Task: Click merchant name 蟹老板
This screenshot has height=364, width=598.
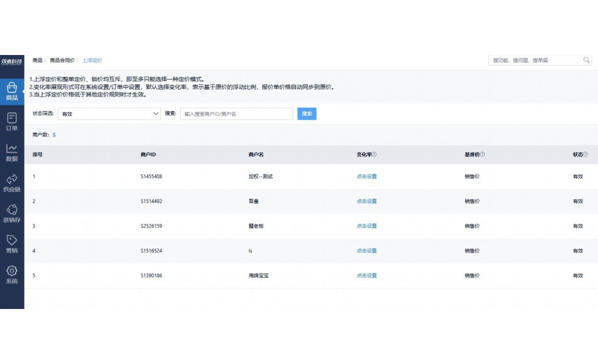Action: pyautogui.click(x=256, y=226)
